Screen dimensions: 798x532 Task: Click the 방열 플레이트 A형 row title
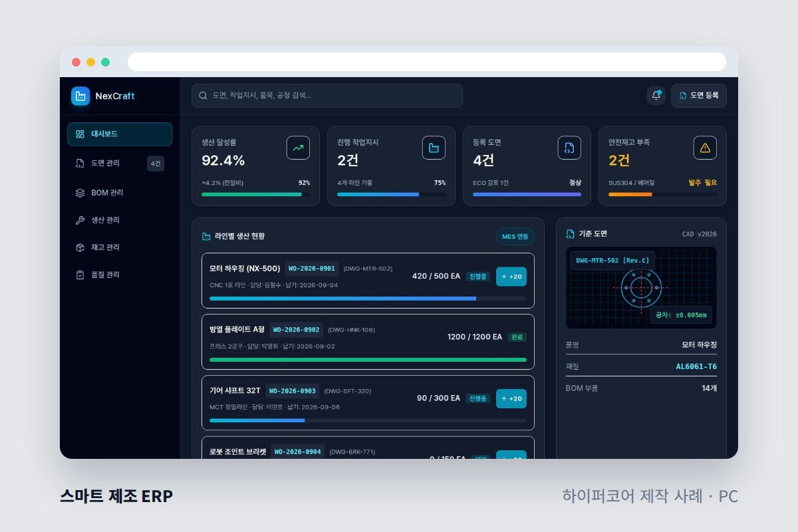pyautogui.click(x=237, y=330)
